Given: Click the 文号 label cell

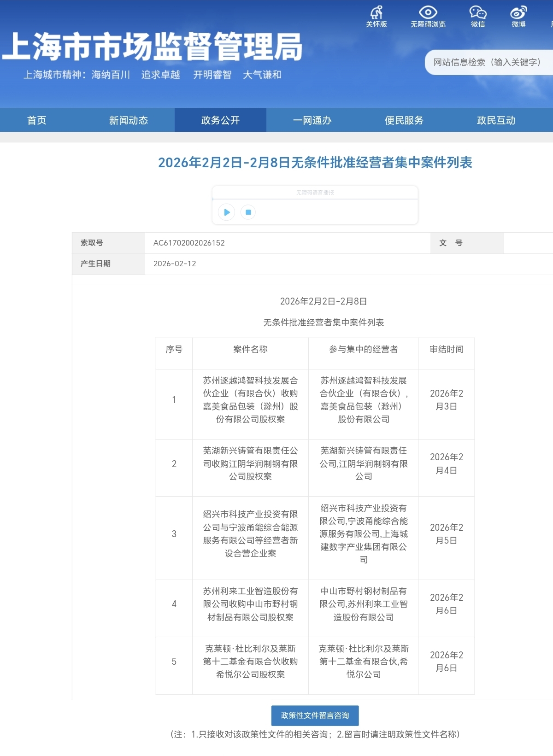Looking at the screenshot, I should click(467, 243).
